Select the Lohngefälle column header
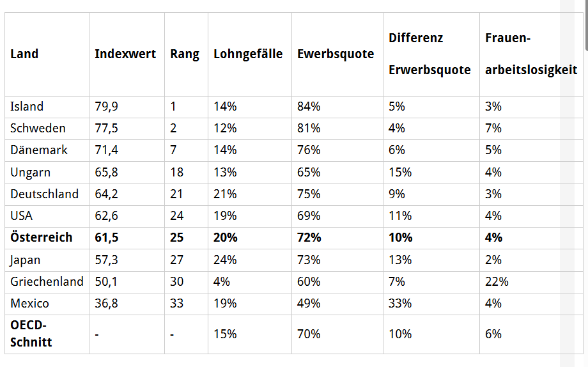This screenshot has height=367, width=588. pyautogui.click(x=248, y=54)
